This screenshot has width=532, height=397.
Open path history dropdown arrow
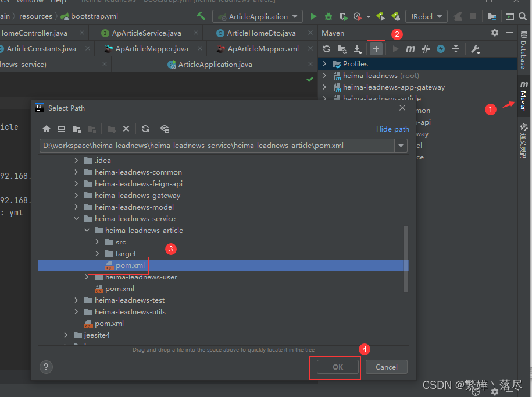[x=401, y=146]
